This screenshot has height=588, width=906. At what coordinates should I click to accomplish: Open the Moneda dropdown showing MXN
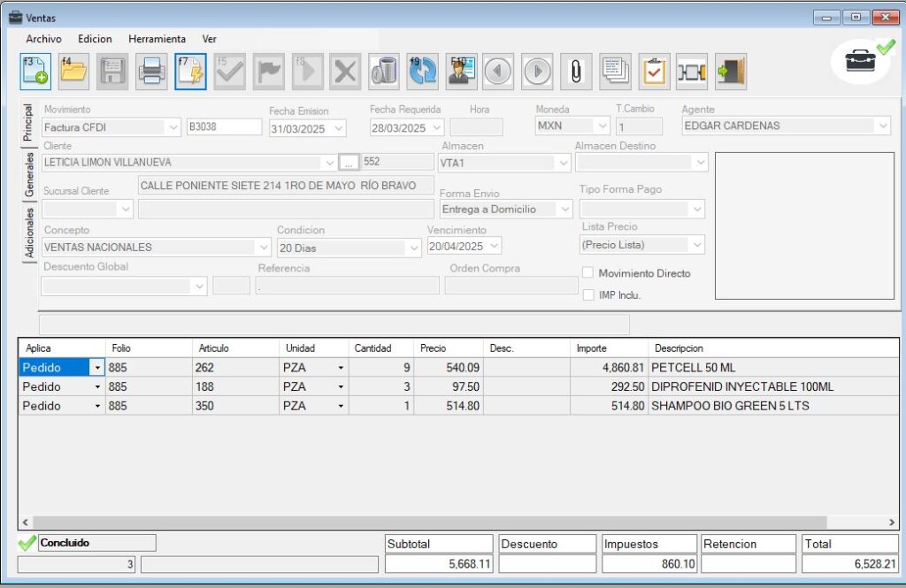pos(602,126)
